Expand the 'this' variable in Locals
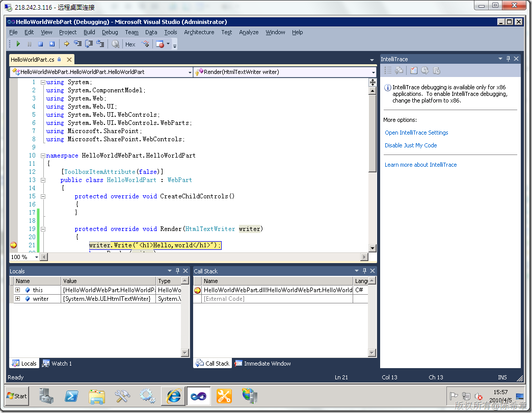Viewport: 532px width, 413px height. pyautogui.click(x=18, y=290)
